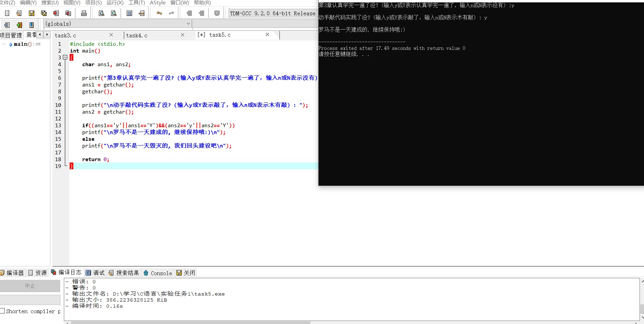The width and height of the screenshot is (644, 324).
Task: Save the current file with floppy icon
Action: (x=32, y=13)
